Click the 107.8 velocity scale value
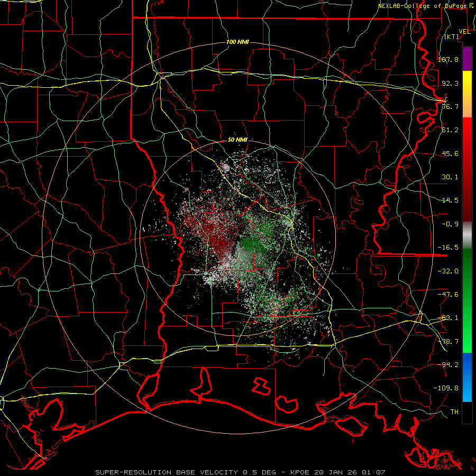Viewport: 476px width, 476px height. 448,60
